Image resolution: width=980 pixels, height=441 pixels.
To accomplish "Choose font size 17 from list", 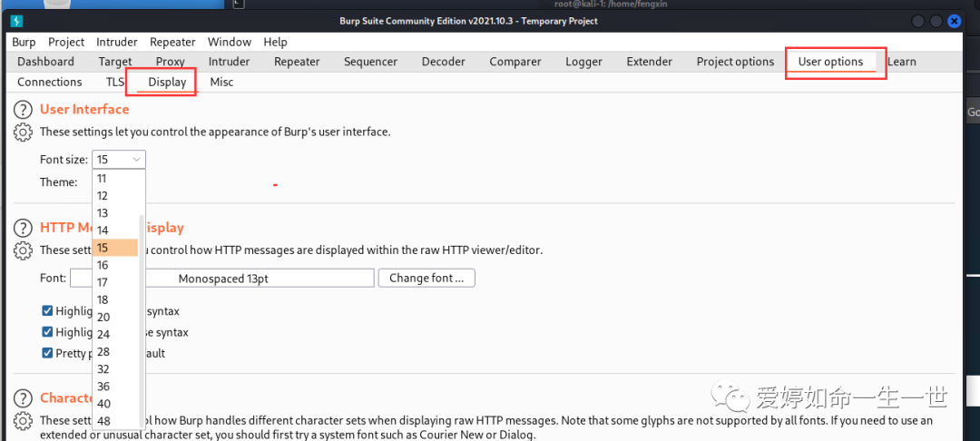I will coord(115,282).
